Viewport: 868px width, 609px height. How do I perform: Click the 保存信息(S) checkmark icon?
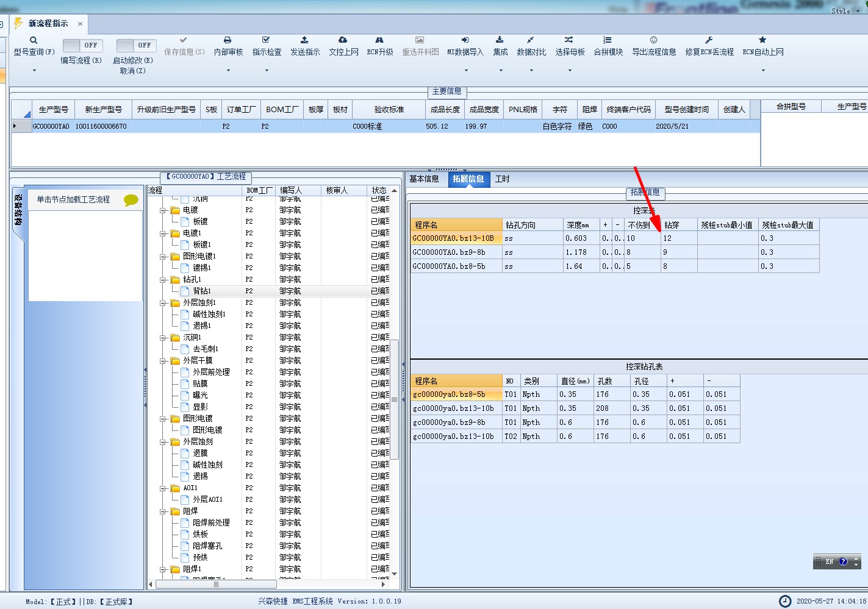click(184, 40)
